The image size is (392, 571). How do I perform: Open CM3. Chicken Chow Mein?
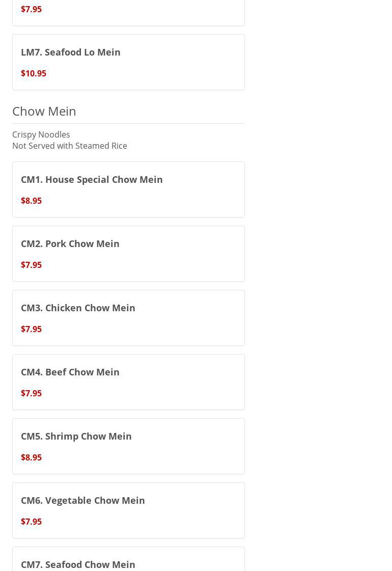[x=78, y=308]
